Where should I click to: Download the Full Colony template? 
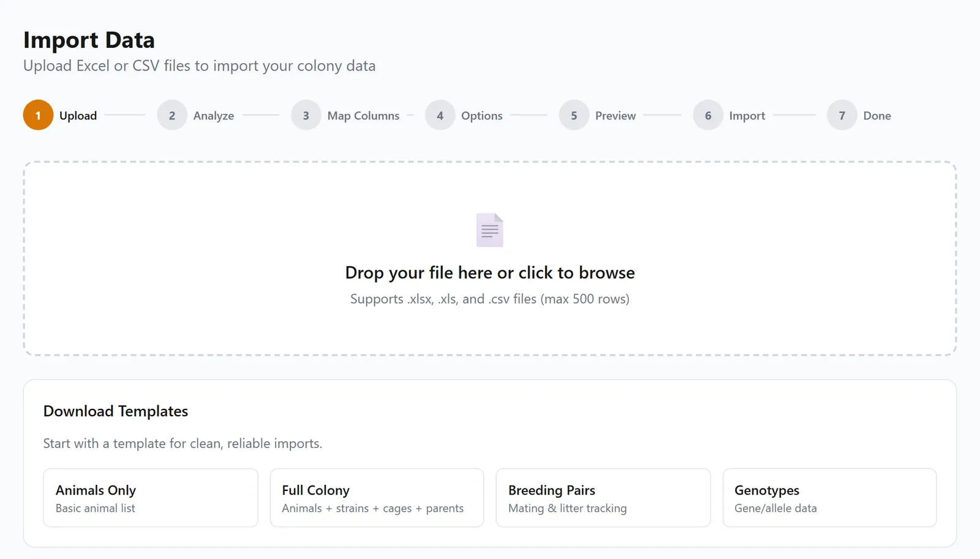pos(377,498)
